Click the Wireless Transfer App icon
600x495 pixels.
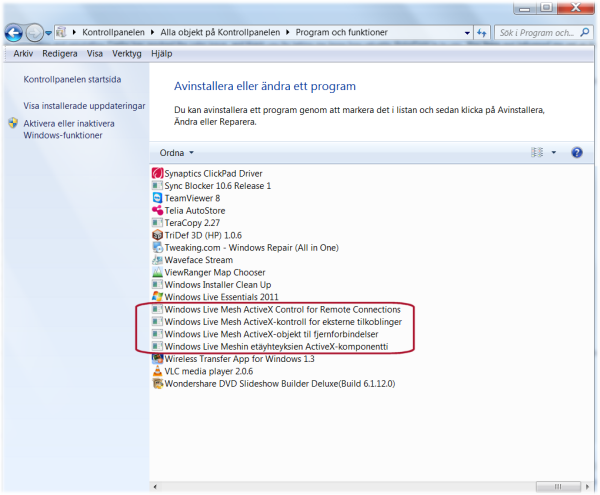pos(157,359)
